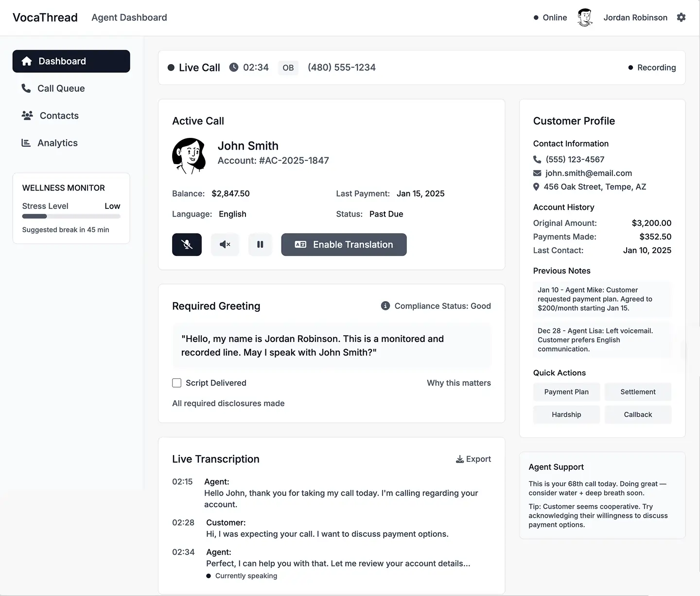Click the Payment Plan quick action
This screenshot has height=596, width=700.
click(566, 392)
